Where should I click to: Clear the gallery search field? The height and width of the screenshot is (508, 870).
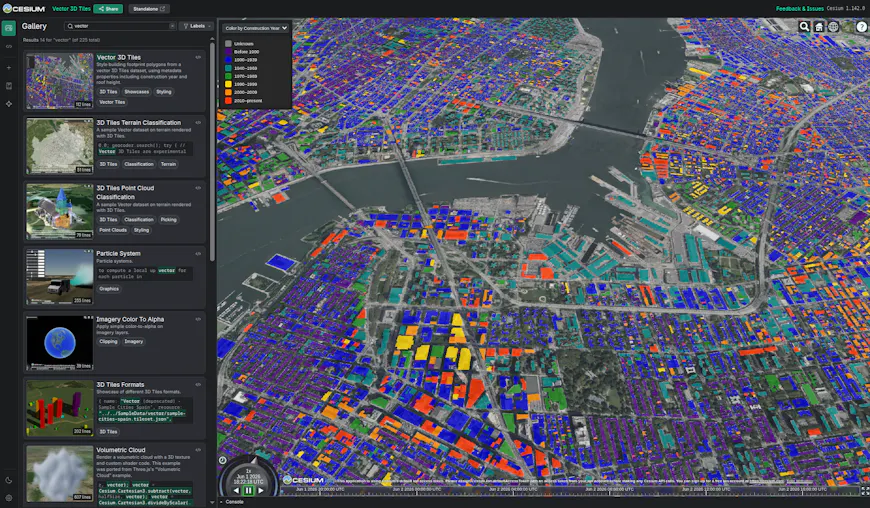pyautogui.click(x=172, y=26)
